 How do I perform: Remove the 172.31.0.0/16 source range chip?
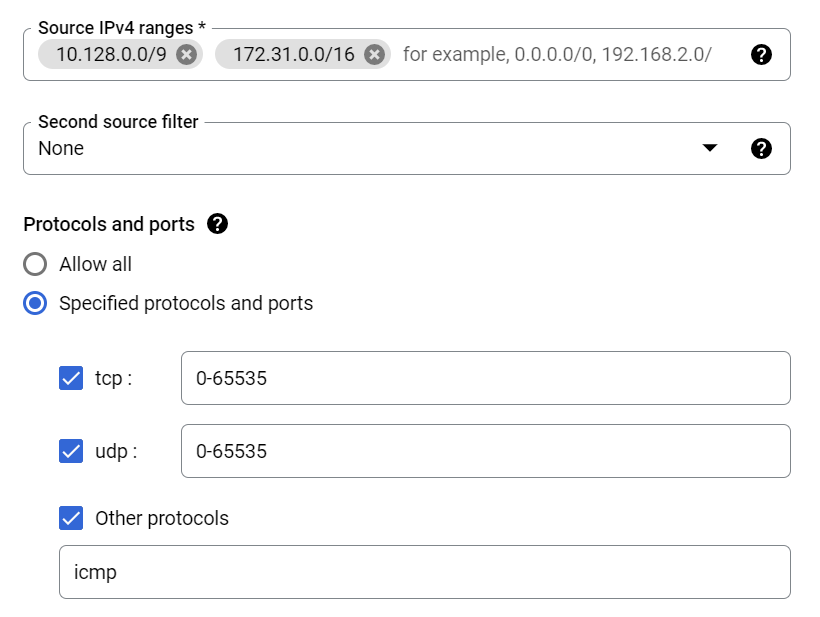(x=374, y=54)
